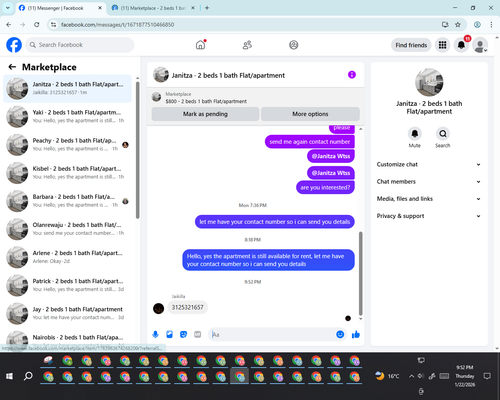500x400 pixels.
Task: Expand Privacy & support section
Action: pos(429,216)
